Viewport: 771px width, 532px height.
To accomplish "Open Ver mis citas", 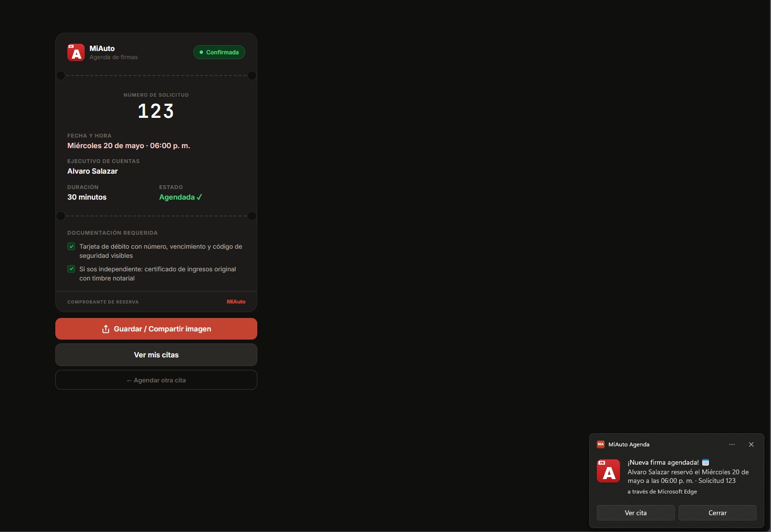I will pyautogui.click(x=156, y=355).
